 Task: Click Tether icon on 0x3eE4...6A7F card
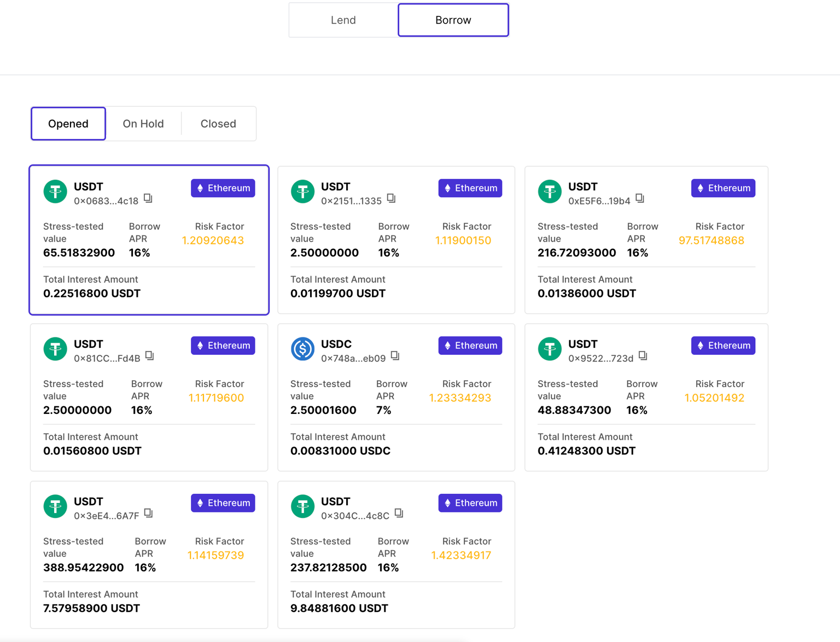coord(55,507)
